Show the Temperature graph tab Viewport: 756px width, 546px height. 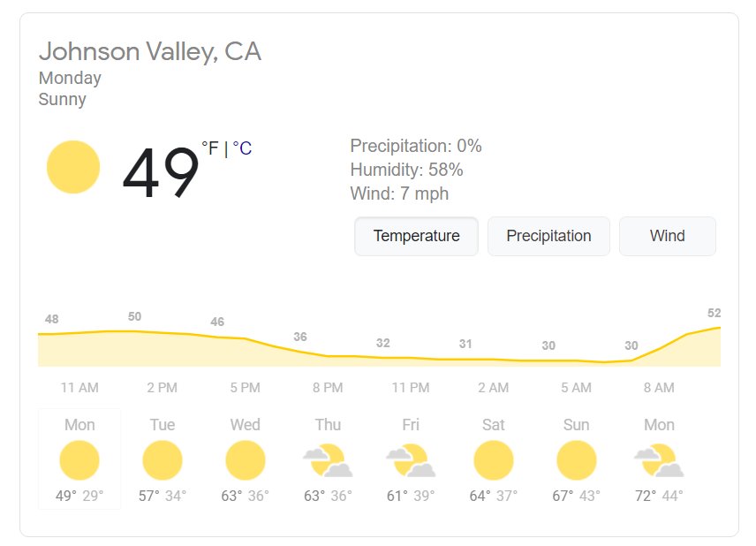pos(417,236)
